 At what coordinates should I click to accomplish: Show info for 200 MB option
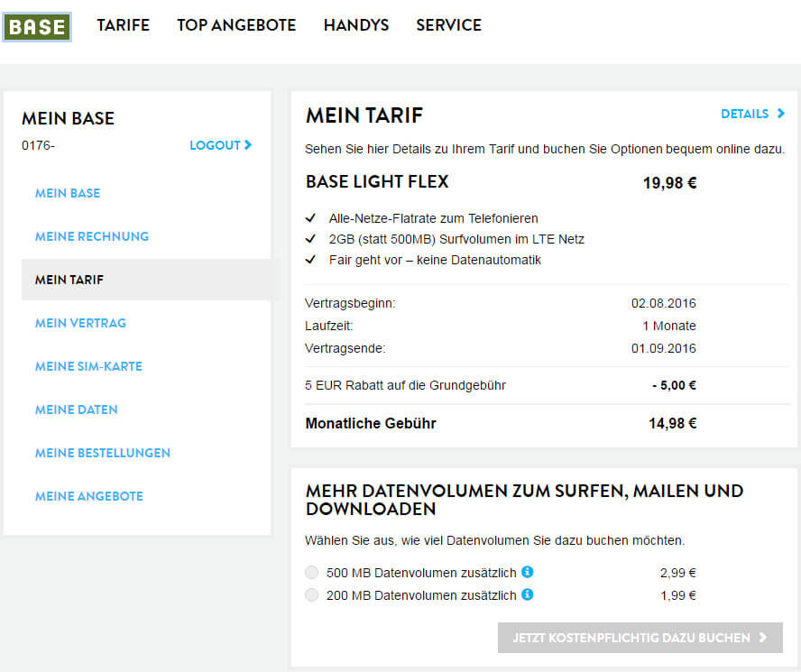(x=527, y=594)
